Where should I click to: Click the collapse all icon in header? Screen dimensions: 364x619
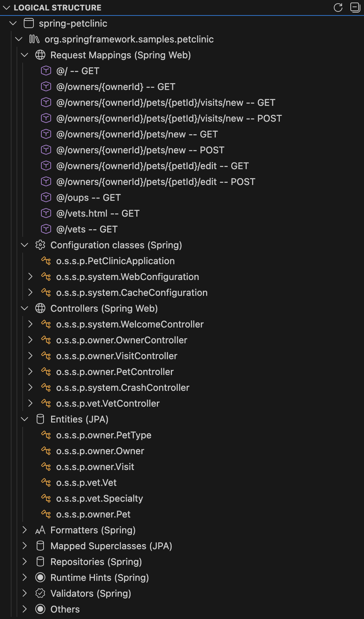tap(355, 8)
